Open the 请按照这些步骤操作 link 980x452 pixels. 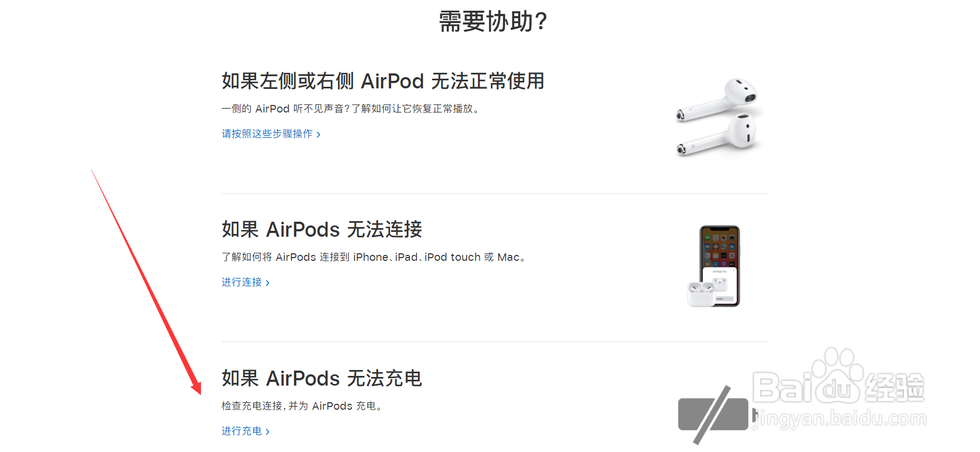(x=267, y=134)
